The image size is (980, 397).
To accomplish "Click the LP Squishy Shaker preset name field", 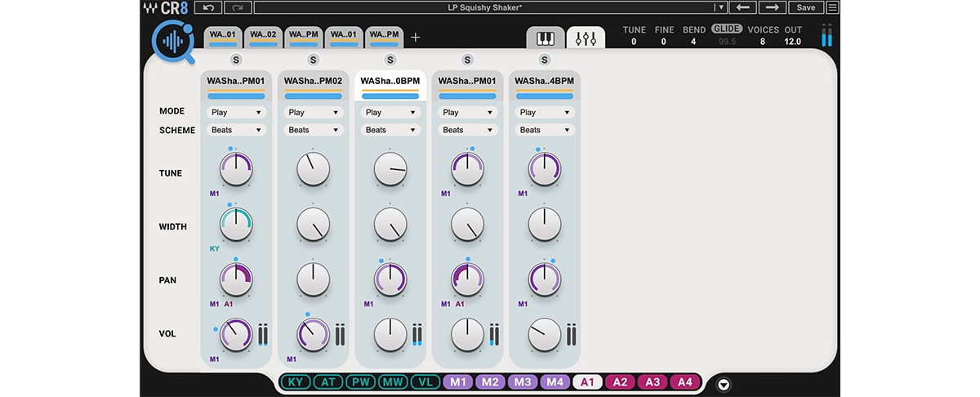I will point(483,7).
